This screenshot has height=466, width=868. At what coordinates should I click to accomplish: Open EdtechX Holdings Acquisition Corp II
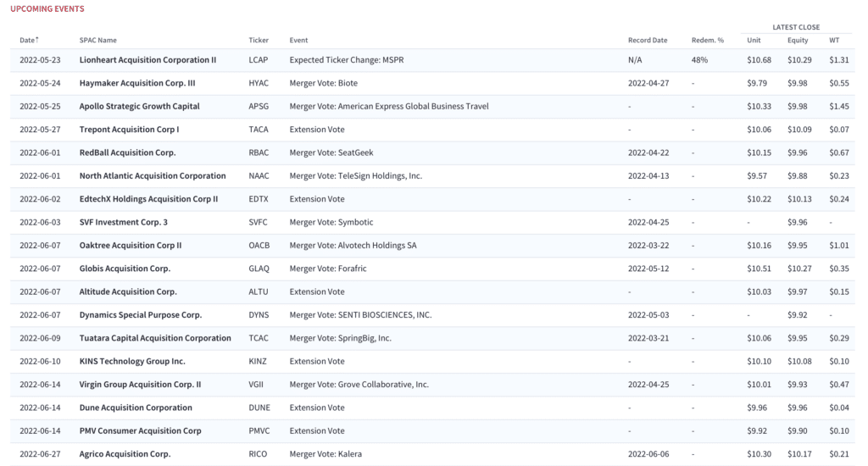pyautogui.click(x=148, y=199)
